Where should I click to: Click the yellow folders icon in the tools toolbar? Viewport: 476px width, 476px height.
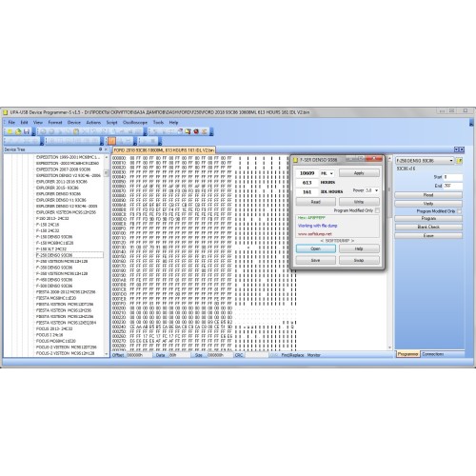(188, 131)
